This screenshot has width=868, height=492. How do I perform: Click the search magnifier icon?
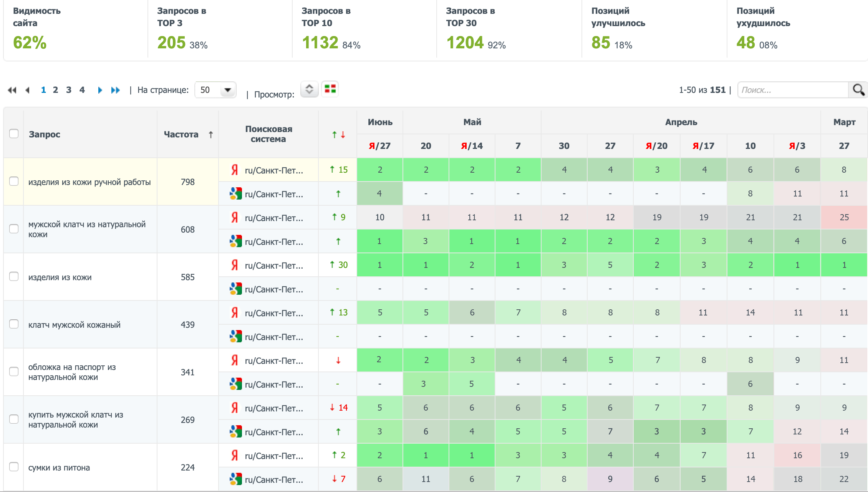tap(858, 90)
